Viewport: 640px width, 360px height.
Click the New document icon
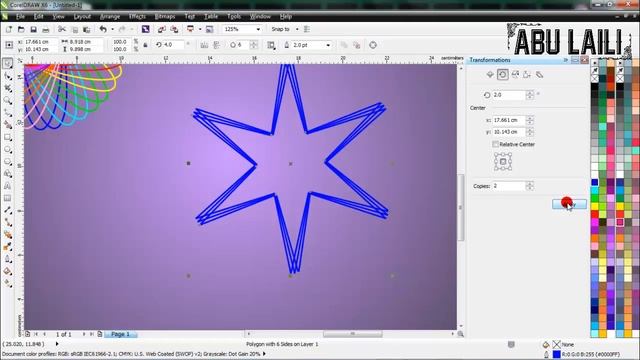(9, 29)
